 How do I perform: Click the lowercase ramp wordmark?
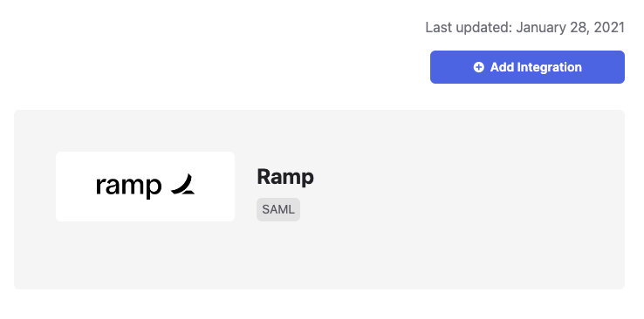tap(128, 187)
